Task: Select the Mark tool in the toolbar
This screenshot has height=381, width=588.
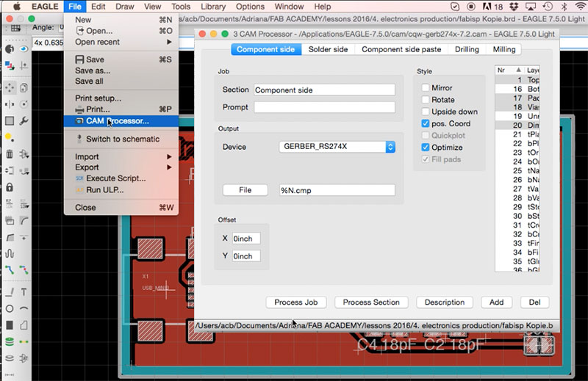Action: click(x=24, y=66)
